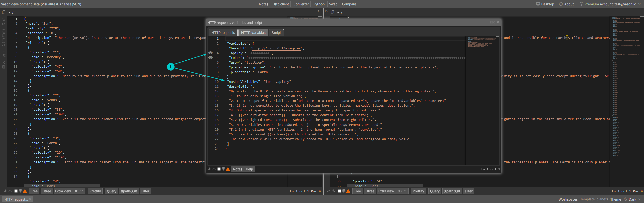The width and height of the screenshot is (644, 203).
Task: Click Filter button in right editor
Action: 468,191
